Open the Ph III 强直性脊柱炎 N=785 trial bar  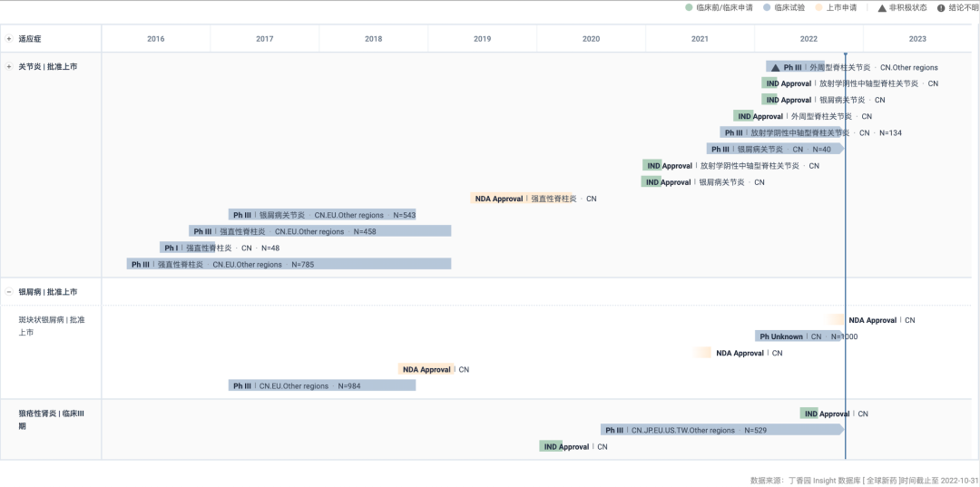[289, 264]
